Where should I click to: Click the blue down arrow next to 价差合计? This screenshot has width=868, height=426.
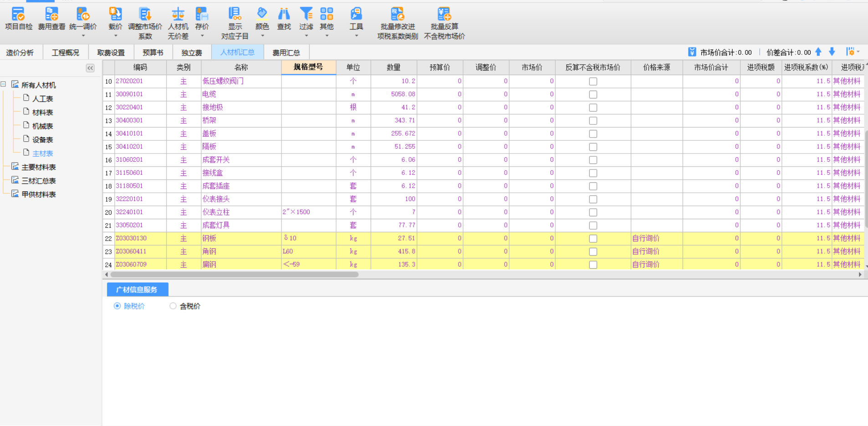(832, 52)
